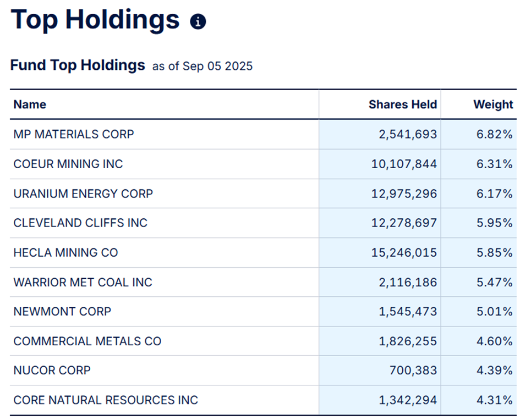520x420 pixels.
Task: Select the COEUR MINING INC name
Action: click(x=68, y=164)
